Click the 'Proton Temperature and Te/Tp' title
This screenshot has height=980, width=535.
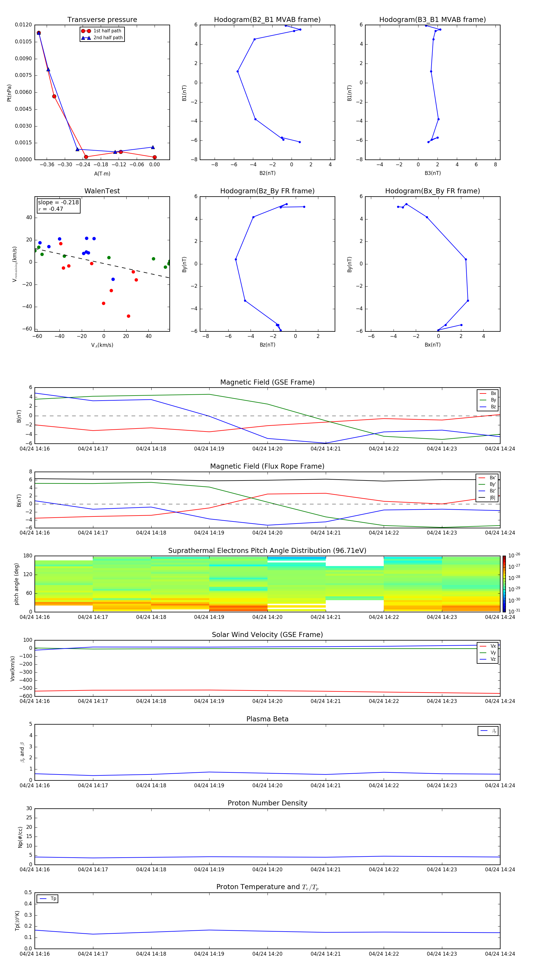(267, 887)
